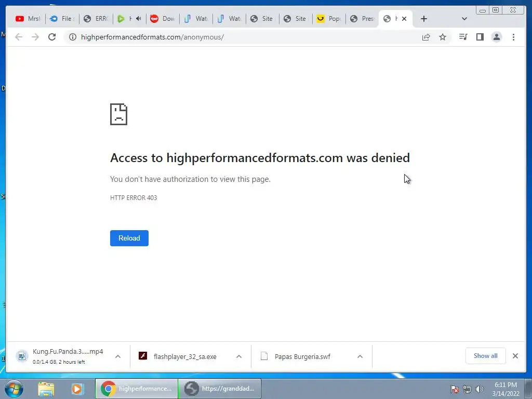This screenshot has height=399, width=532.
Task: Open the media control icon
Action: coord(463,37)
